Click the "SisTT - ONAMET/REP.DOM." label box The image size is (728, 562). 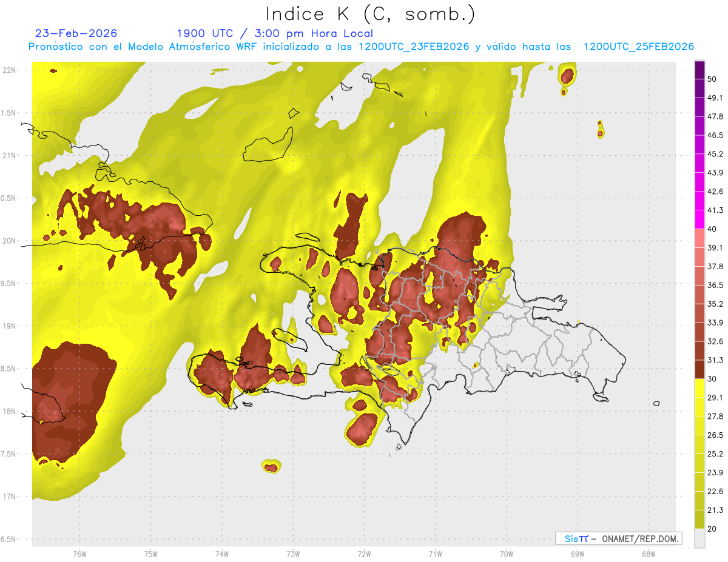(x=618, y=538)
